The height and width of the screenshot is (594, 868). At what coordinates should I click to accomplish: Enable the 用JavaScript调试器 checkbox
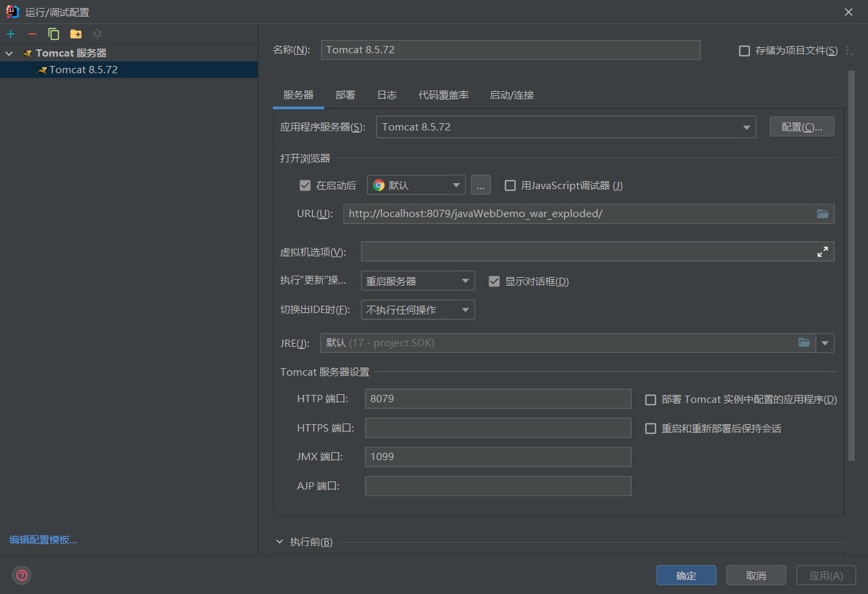511,186
